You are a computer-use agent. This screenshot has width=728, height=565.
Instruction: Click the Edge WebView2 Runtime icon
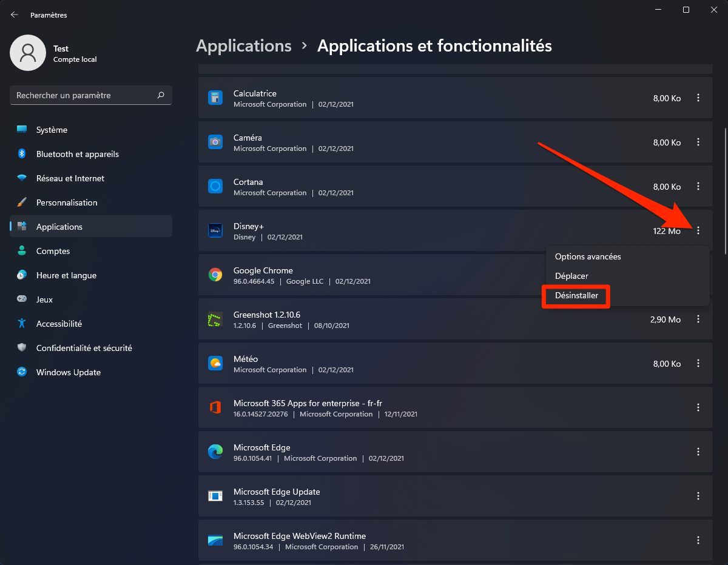click(215, 540)
